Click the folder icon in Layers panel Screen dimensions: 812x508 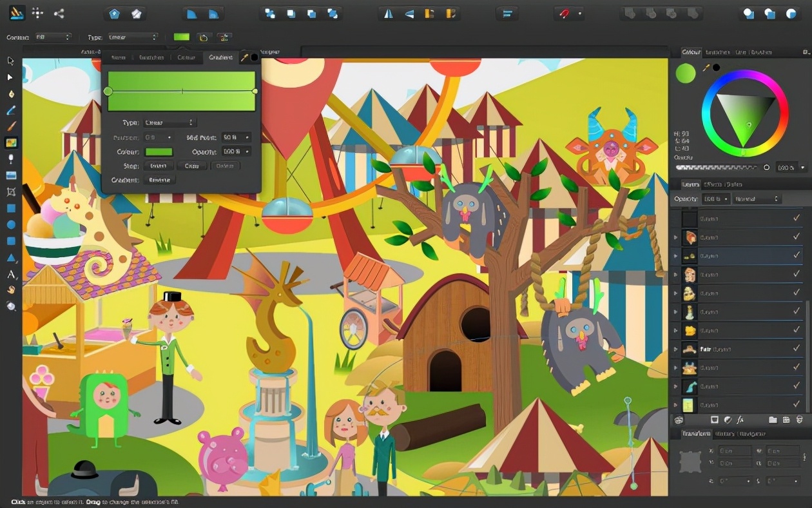click(x=773, y=420)
